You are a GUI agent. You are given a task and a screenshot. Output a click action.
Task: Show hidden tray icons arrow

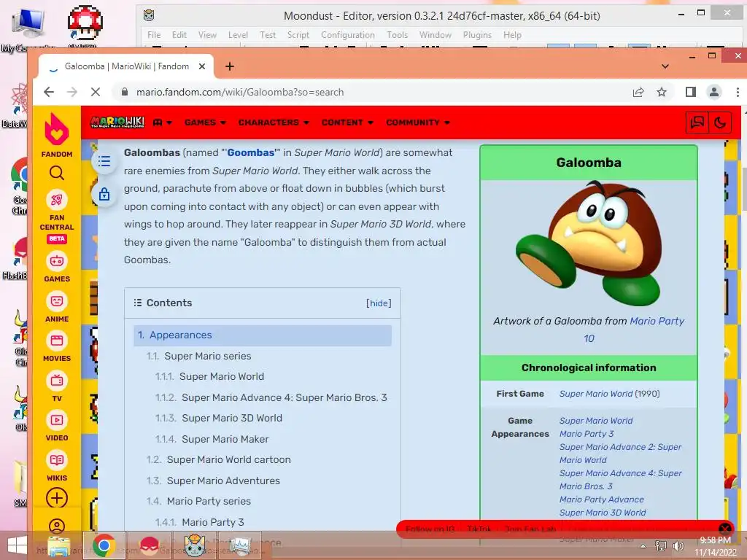pos(643,546)
